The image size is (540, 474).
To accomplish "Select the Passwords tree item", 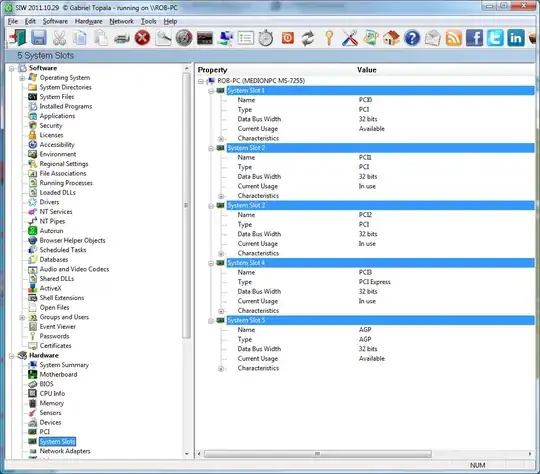I will point(54,336).
